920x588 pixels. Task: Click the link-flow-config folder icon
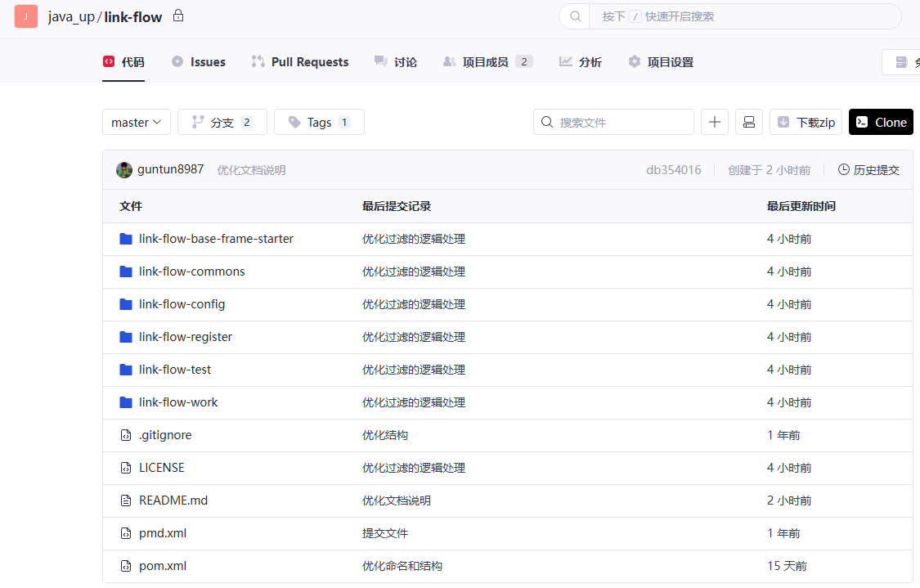(x=126, y=304)
